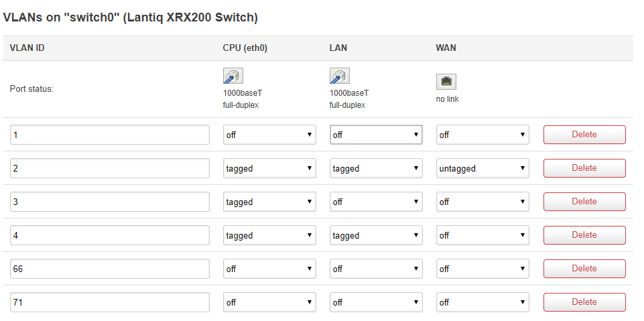Delete VLAN 4 entry
The image size is (644, 321).
(x=584, y=235)
